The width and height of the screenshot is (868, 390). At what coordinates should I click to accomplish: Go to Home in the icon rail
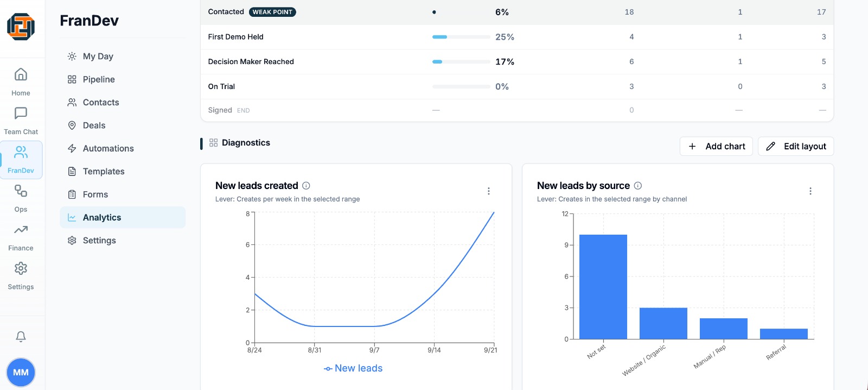21,81
